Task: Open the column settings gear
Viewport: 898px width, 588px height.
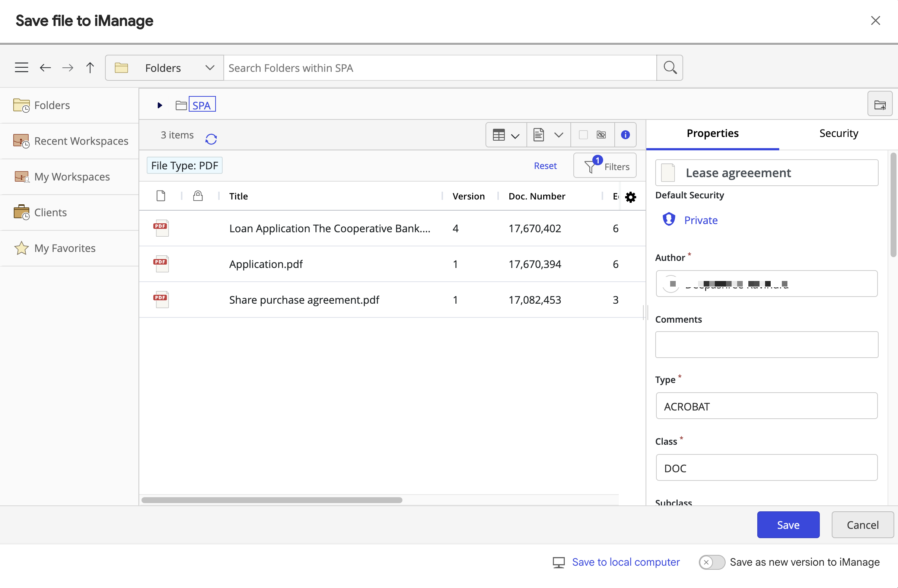Action: [x=630, y=197]
